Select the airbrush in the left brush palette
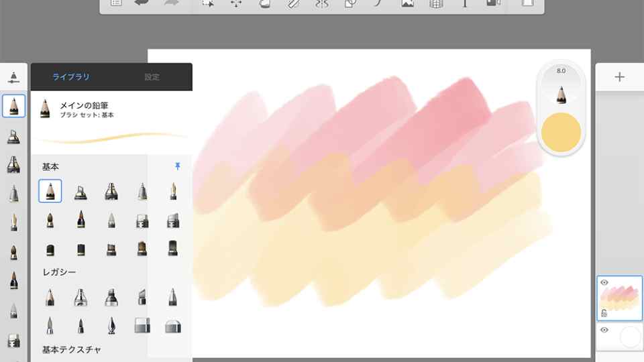 coord(13,136)
